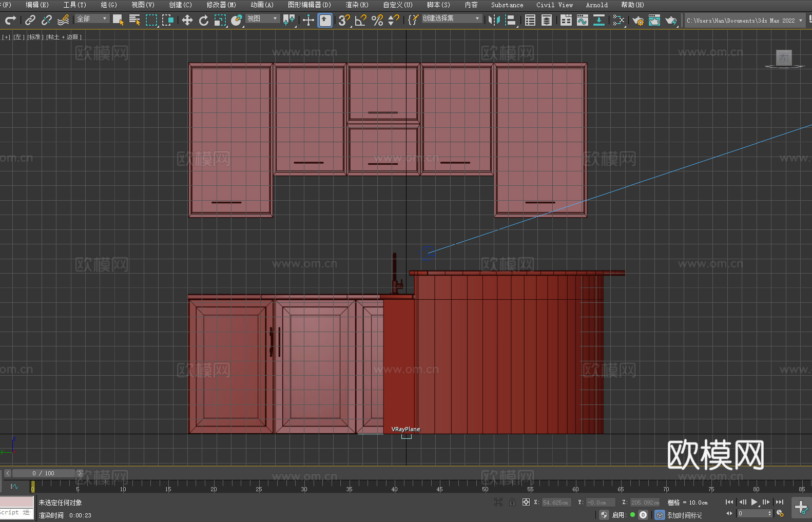812x522 pixels.
Task: Toggle Layer Explorer icon
Action: (x=547, y=20)
